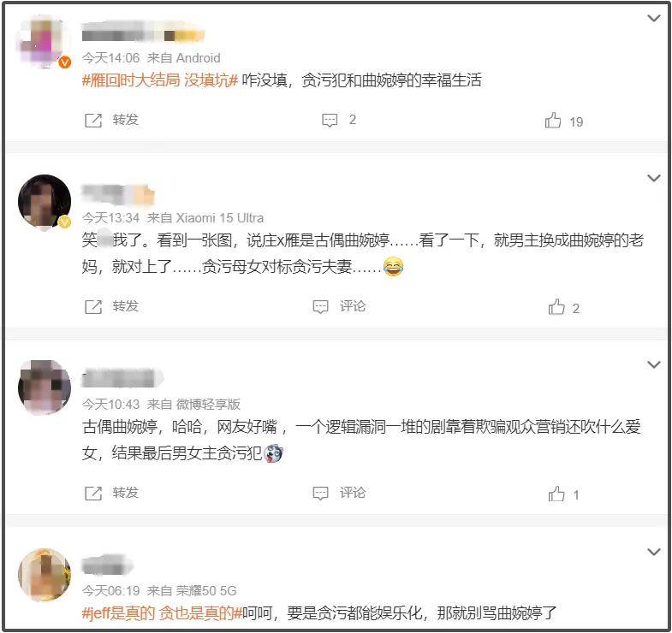This screenshot has height=633, width=672.
Task: Click the repost icon on the 14:06 post
Action: click(x=93, y=121)
